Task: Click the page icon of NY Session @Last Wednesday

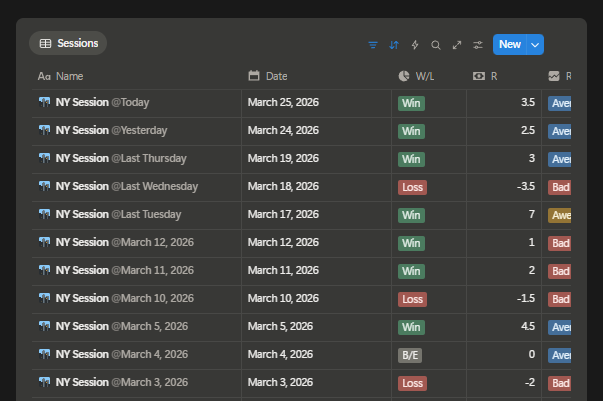Action: 44,186
